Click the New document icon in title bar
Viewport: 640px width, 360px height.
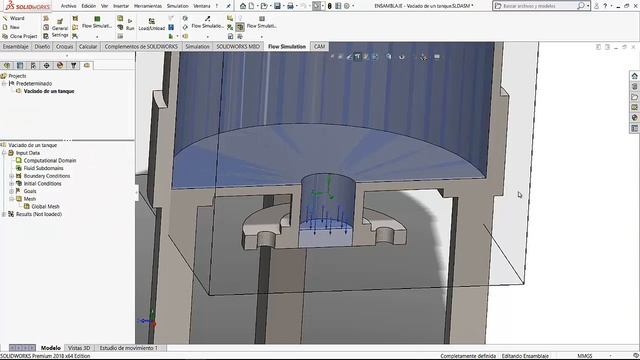[x=252, y=6]
